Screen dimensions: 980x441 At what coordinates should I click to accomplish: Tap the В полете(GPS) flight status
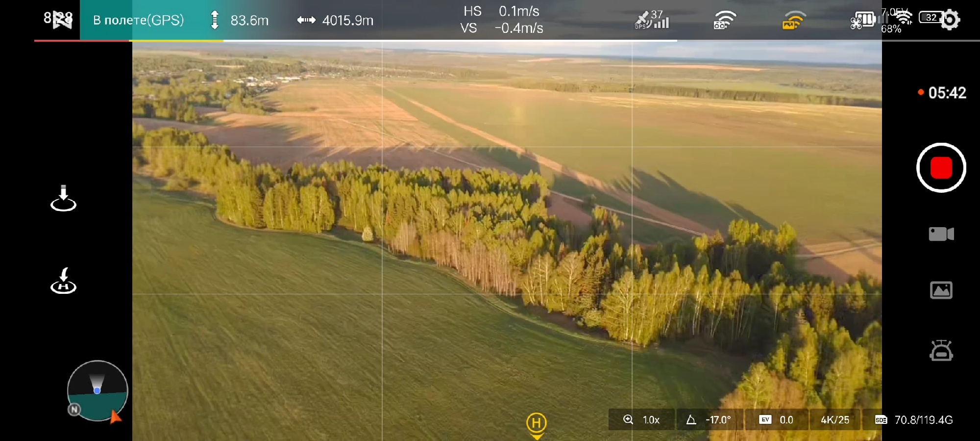(x=138, y=20)
